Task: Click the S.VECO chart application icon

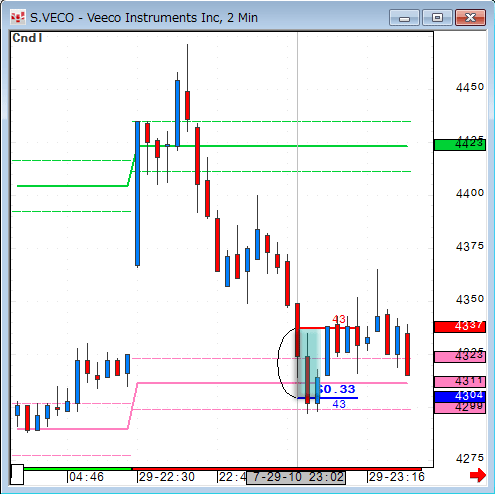Action: [18, 17]
